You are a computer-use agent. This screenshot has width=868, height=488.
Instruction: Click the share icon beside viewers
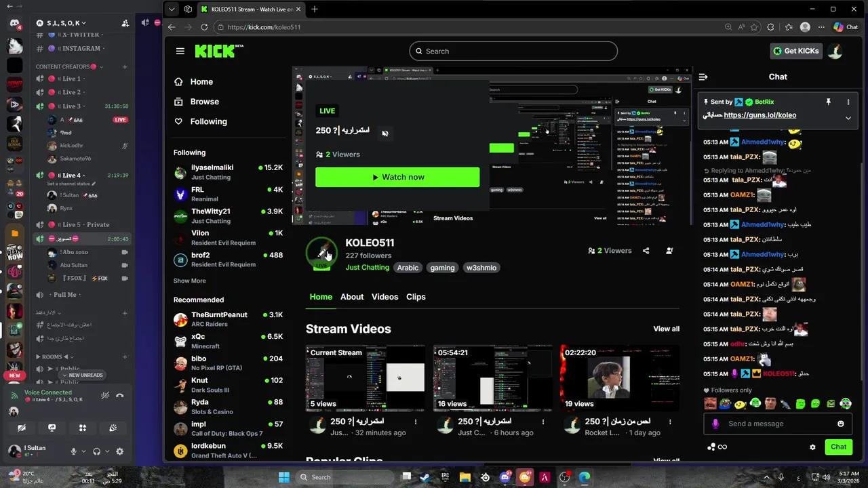pos(646,251)
